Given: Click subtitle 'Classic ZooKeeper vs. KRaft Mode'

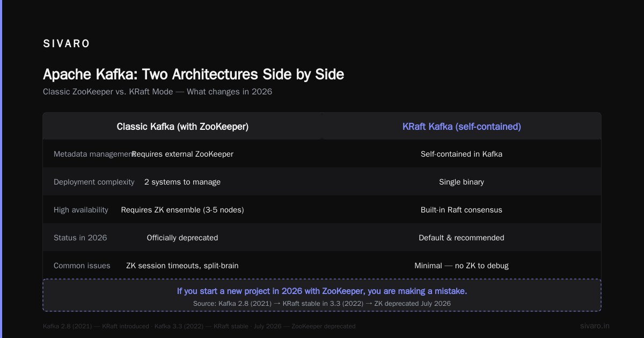Looking at the screenshot, I should [x=108, y=92].
